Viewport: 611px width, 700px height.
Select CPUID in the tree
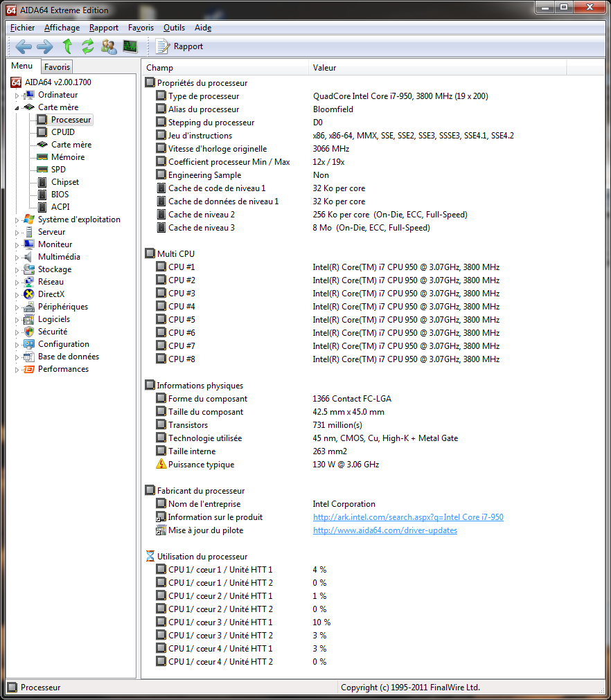(x=63, y=132)
